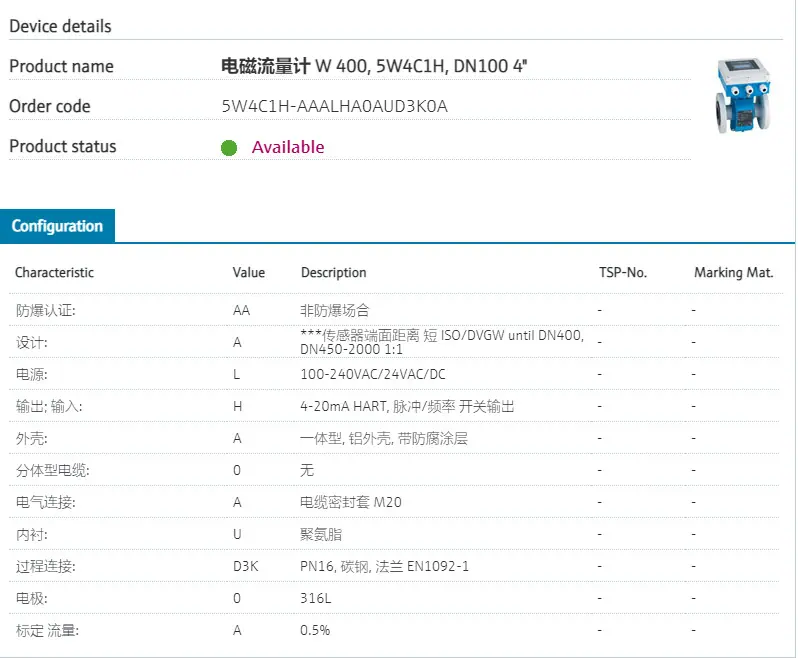Click the 内衬 characteristic label
Screen dimensions: 798x658
[32, 535]
